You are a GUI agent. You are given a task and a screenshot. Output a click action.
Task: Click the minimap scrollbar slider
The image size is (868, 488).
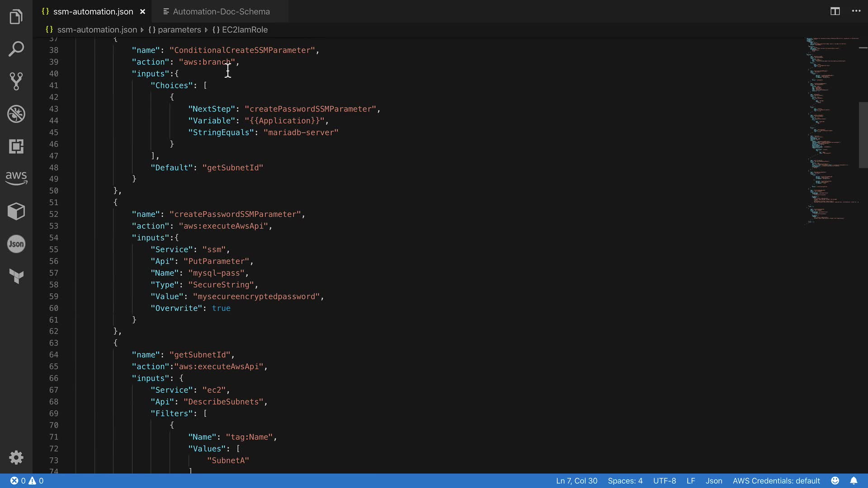(x=863, y=135)
